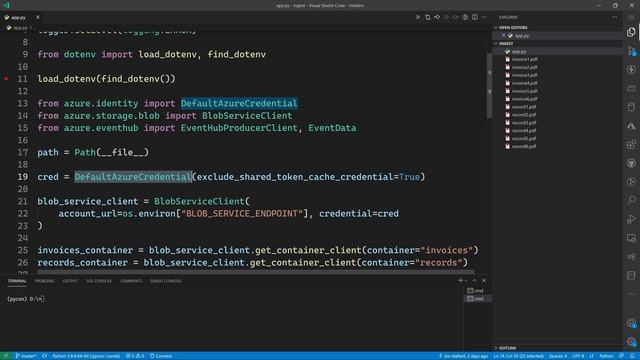
Task: Switch to the Comments panel tab
Action: (x=131, y=281)
